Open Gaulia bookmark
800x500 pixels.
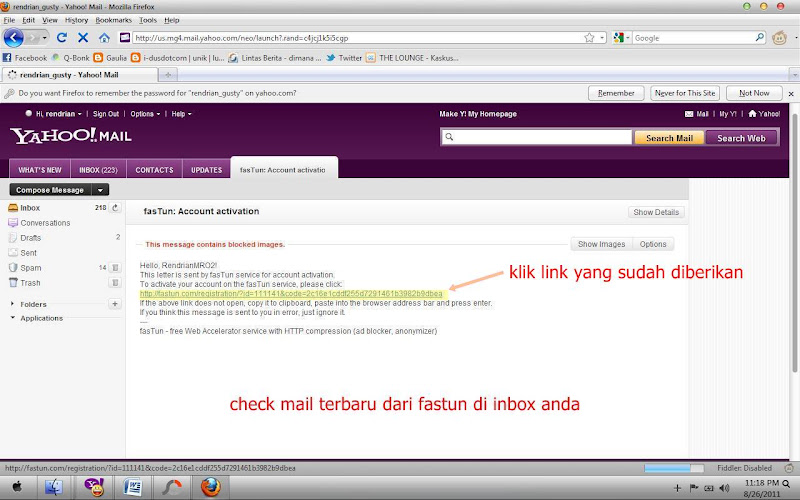pyautogui.click(x=110, y=58)
